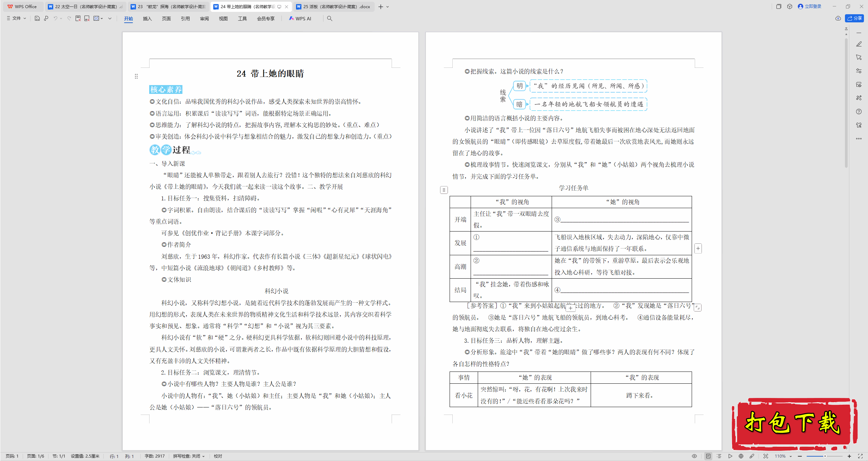Open the search magnifier in the ribbon
This screenshot has width=868, height=461.
coord(330,19)
